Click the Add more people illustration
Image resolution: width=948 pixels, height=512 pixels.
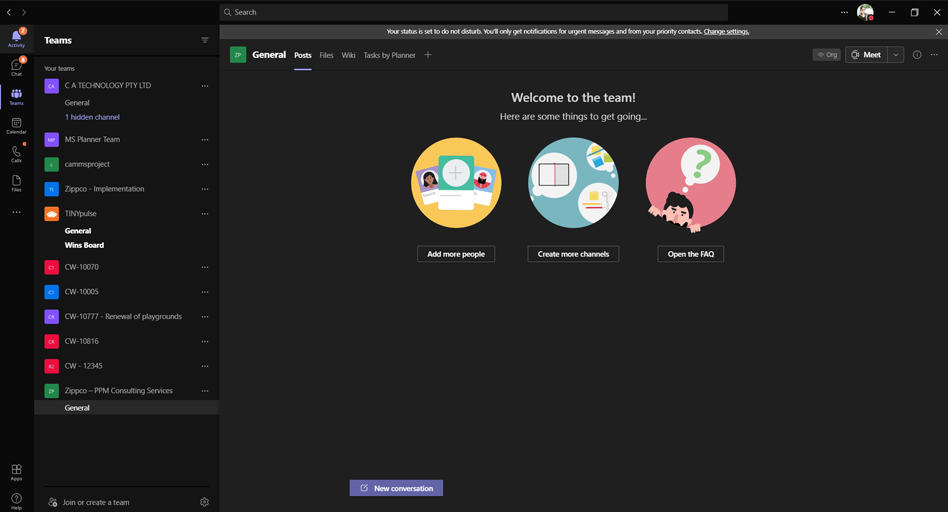point(456,183)
